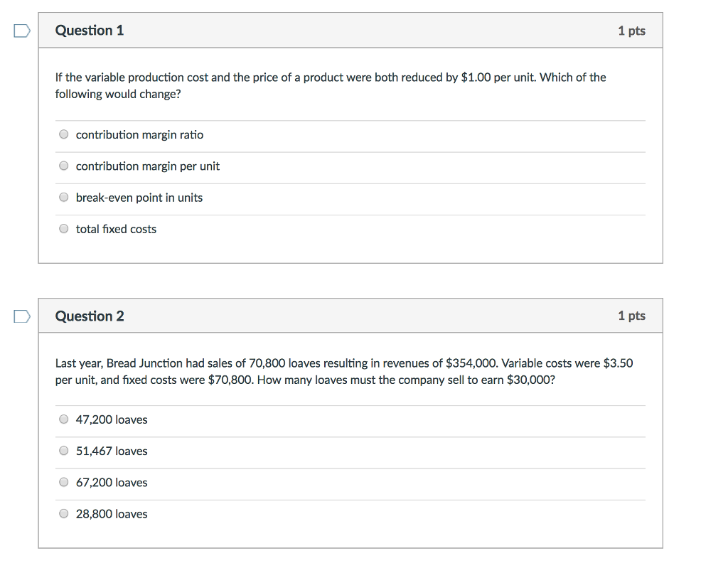The width and height of the screenshot is (728, 568).
Task: Click the flag icon beside Question 2
Action: pos(21,315)
